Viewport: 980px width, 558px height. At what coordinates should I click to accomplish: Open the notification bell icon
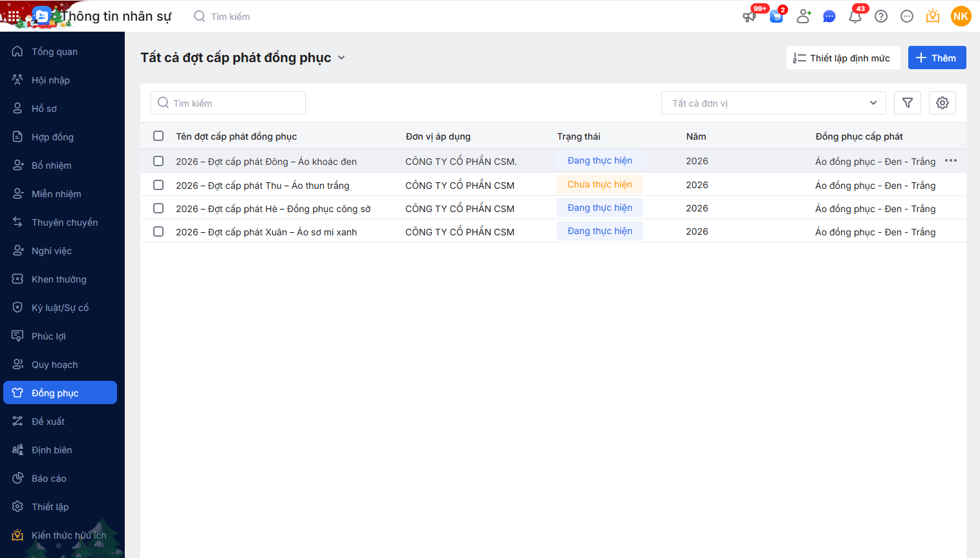(855, 17)
